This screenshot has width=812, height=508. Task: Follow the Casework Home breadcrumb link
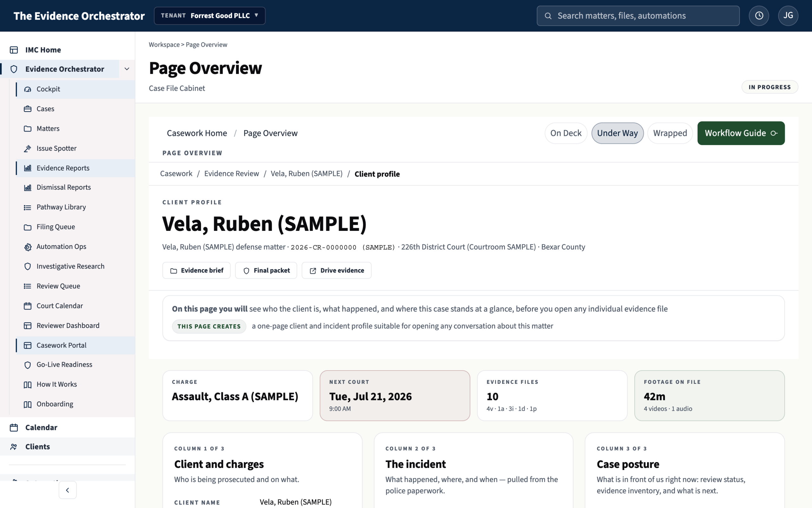tap(197, 133)
